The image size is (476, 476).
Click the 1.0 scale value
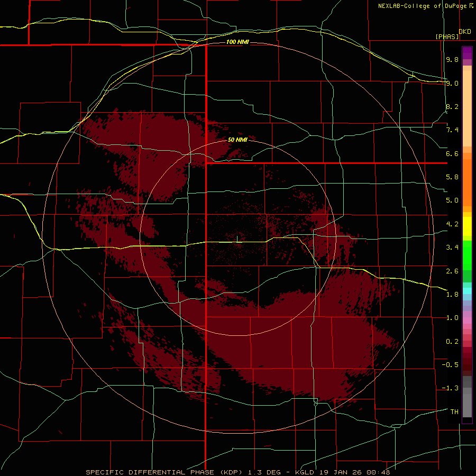click(452, 318)
